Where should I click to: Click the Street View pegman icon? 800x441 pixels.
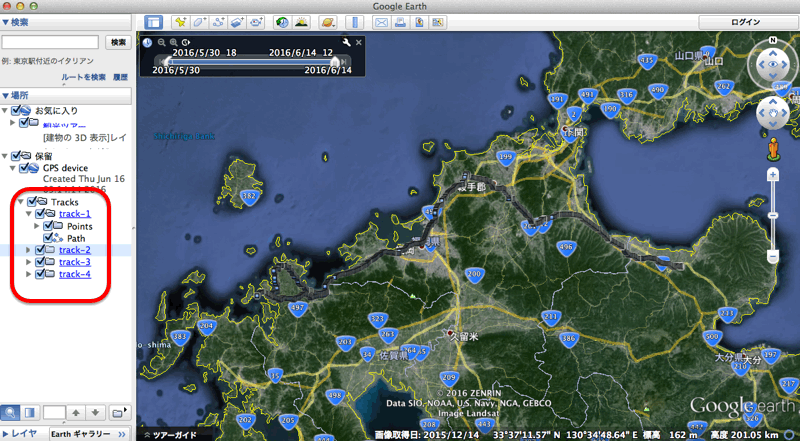[x=773, y=148]
